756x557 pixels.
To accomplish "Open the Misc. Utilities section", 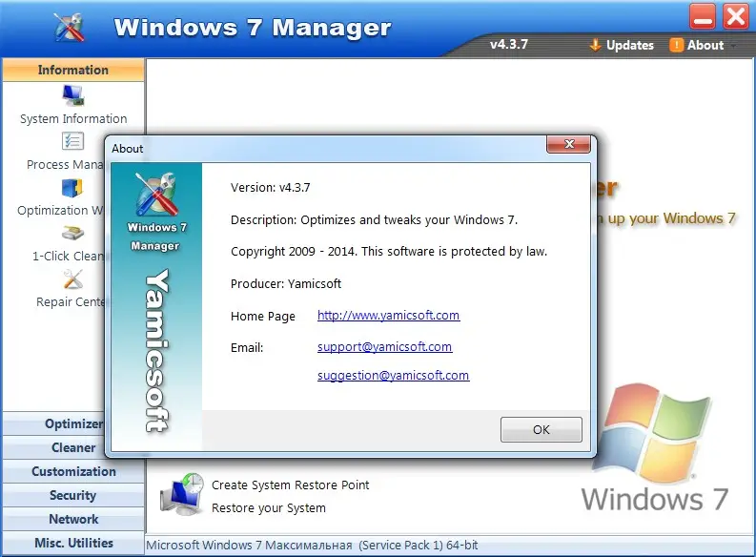I will tap(73, 543).
